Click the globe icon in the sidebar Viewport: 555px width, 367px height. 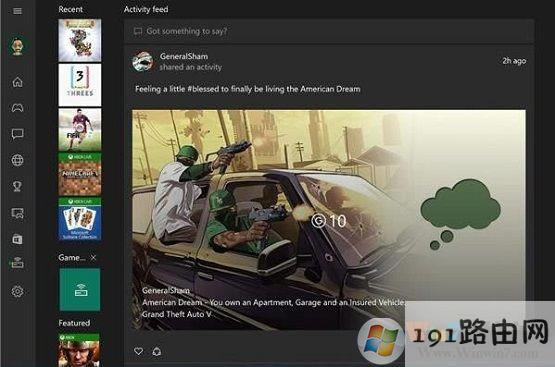pyautogui.click(x=17, y=160)
